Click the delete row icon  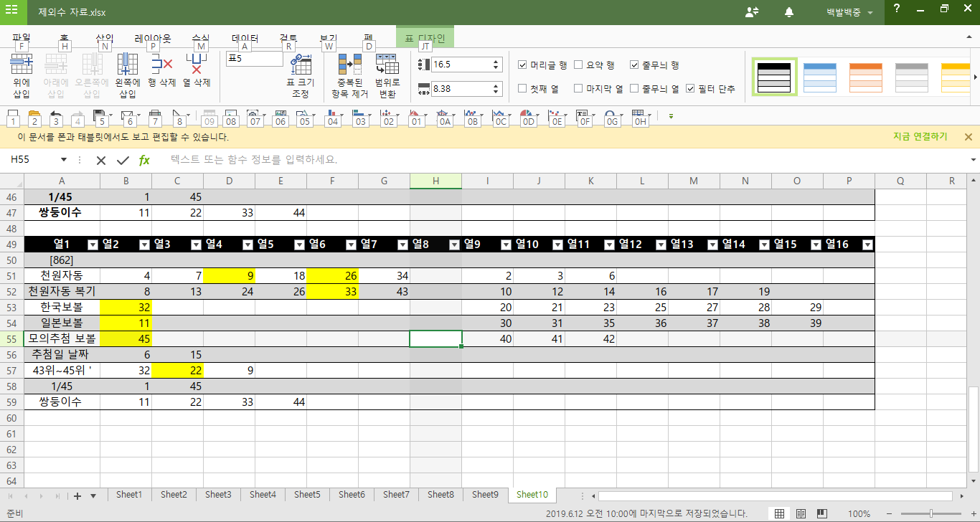pos(161,73)
